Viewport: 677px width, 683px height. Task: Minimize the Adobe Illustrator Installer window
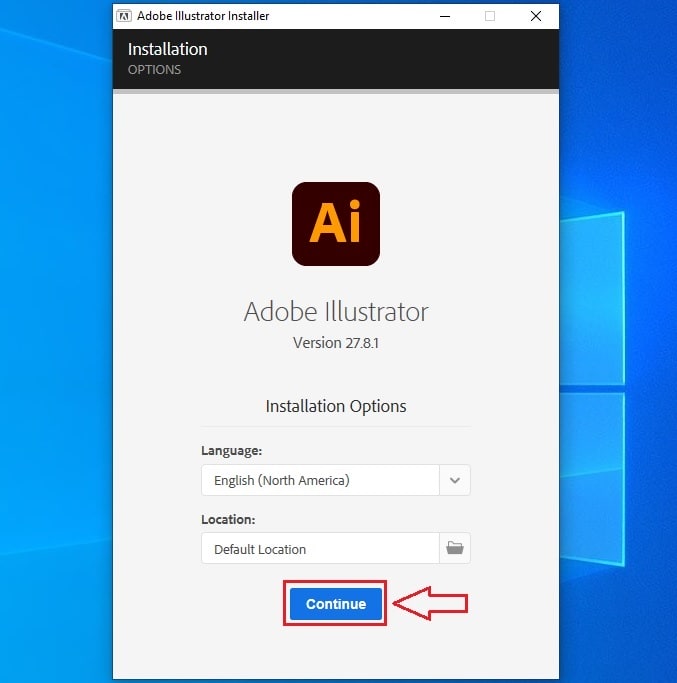(445, 16)
